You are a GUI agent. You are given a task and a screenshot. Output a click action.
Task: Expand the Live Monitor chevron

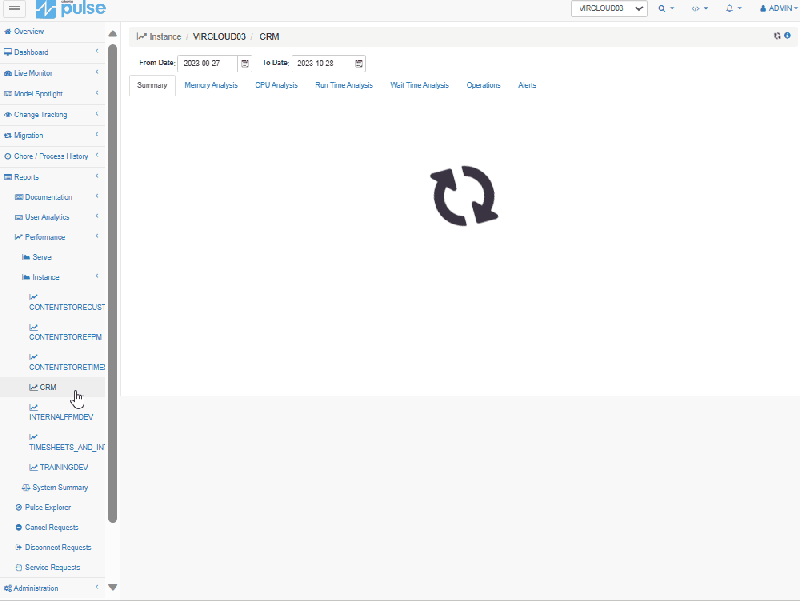click(x=97, y=72)
